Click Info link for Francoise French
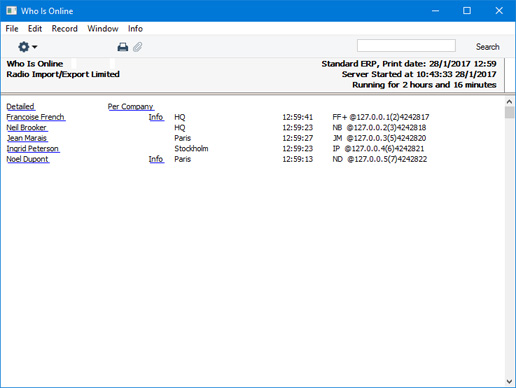This screenshot has width=516, height=388. (156, 117)
